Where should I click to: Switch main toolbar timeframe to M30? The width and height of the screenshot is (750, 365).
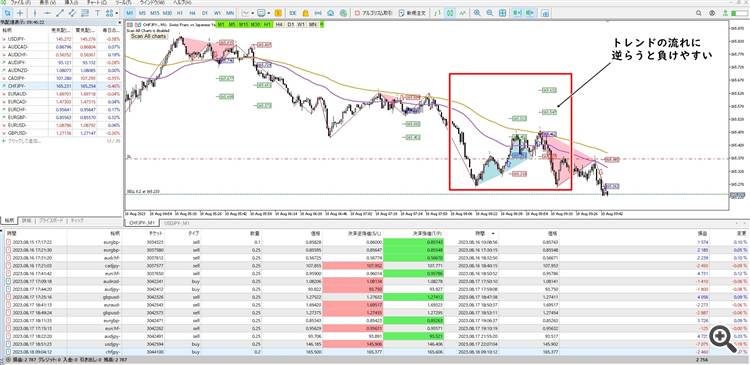point(167,13)
